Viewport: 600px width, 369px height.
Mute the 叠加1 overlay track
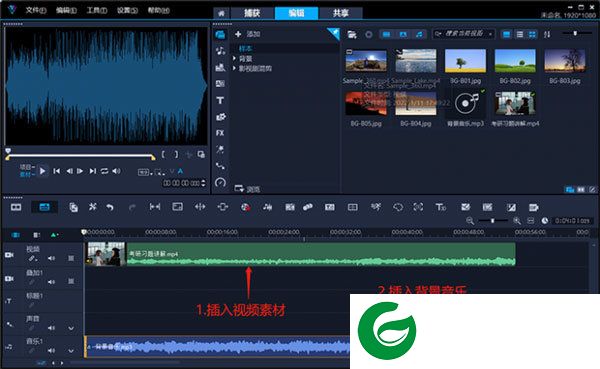coord(51,282)
